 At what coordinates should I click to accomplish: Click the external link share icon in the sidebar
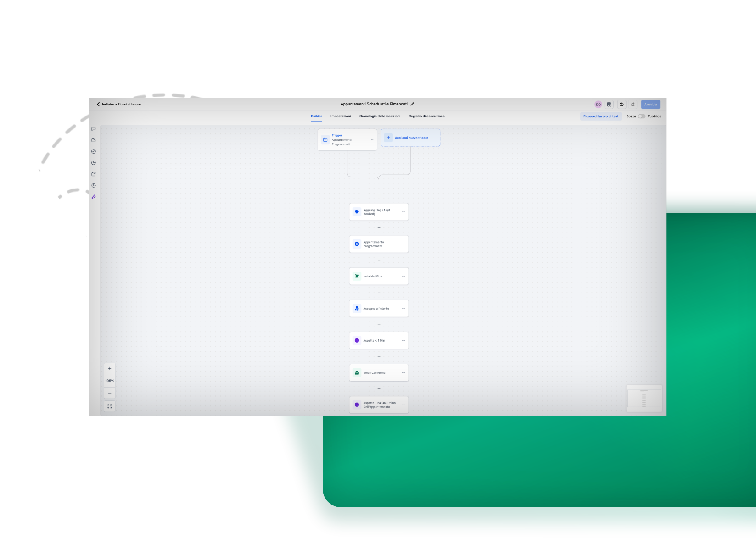(x=94, y=174)
